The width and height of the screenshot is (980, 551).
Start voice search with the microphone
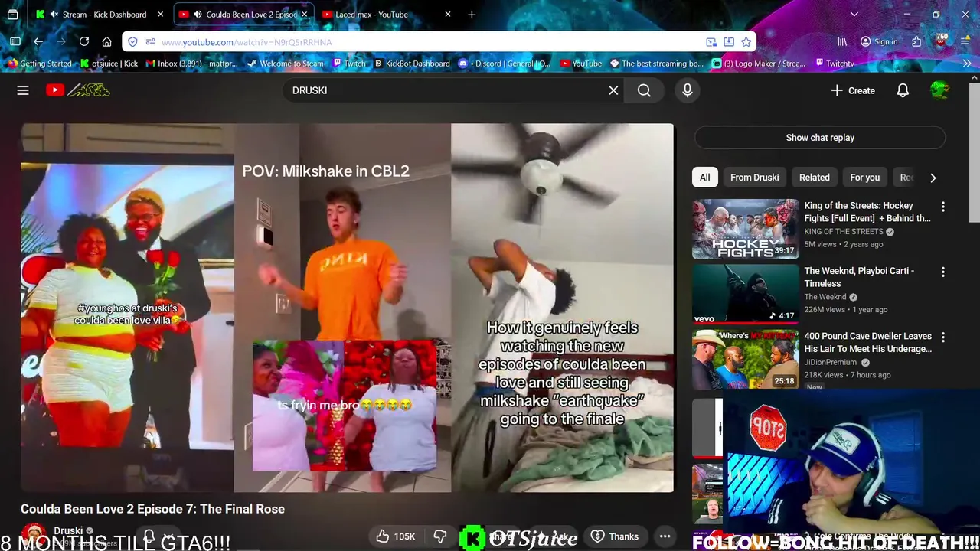coord(688,90)
